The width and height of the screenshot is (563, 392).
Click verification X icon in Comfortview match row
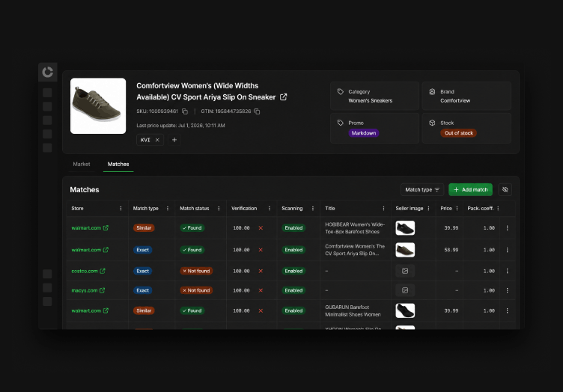click(261, 250)
